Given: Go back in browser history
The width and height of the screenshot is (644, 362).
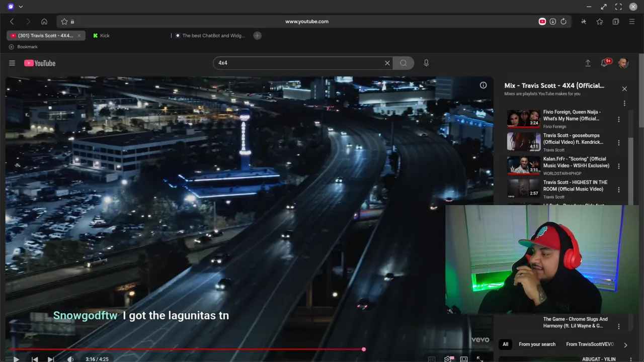Looking at the screenshot, I should [12, 22].
